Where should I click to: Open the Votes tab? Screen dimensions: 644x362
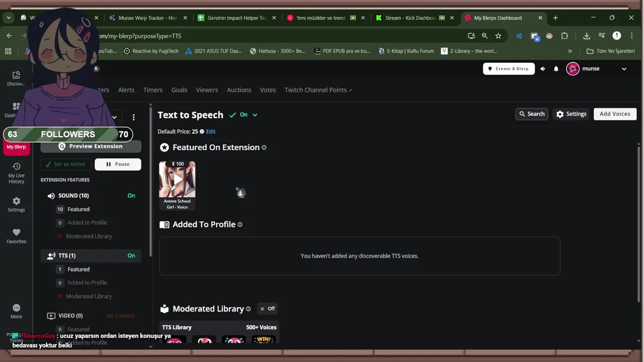click(268, 90)
